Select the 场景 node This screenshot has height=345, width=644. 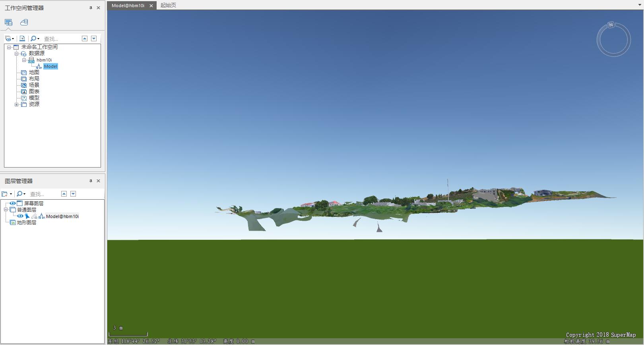pyautogui.click(x=34, y=85)
